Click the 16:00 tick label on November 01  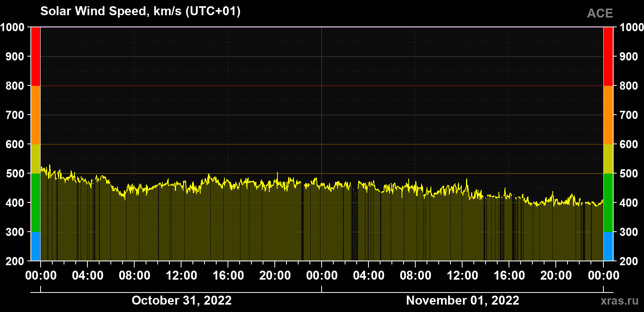509,275
